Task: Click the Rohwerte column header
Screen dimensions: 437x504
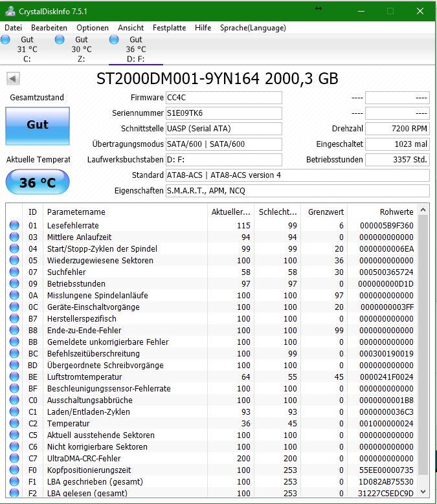Action: coord(382,212)
